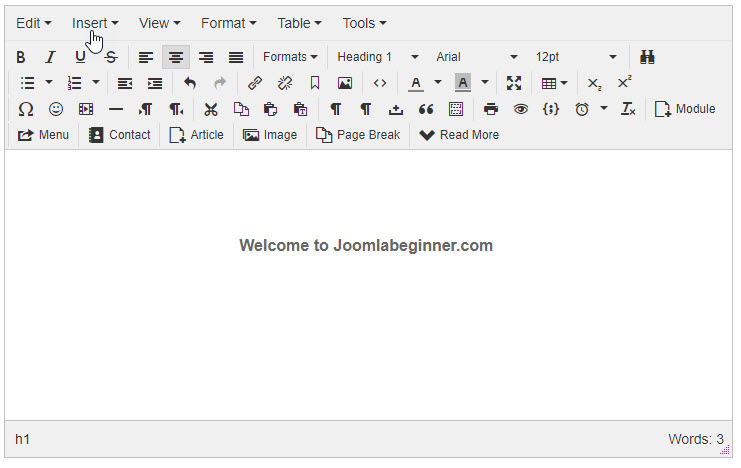The height and width of the screenshot is (468, 741).
Task: Justify the text alignment
Action: 236,57
